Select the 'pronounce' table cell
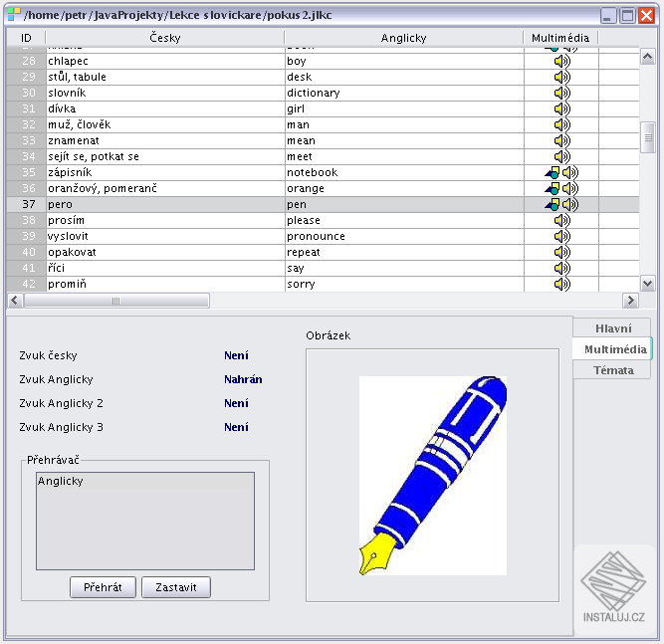This screenshot has height=644, width=664. tap(404, 236)
